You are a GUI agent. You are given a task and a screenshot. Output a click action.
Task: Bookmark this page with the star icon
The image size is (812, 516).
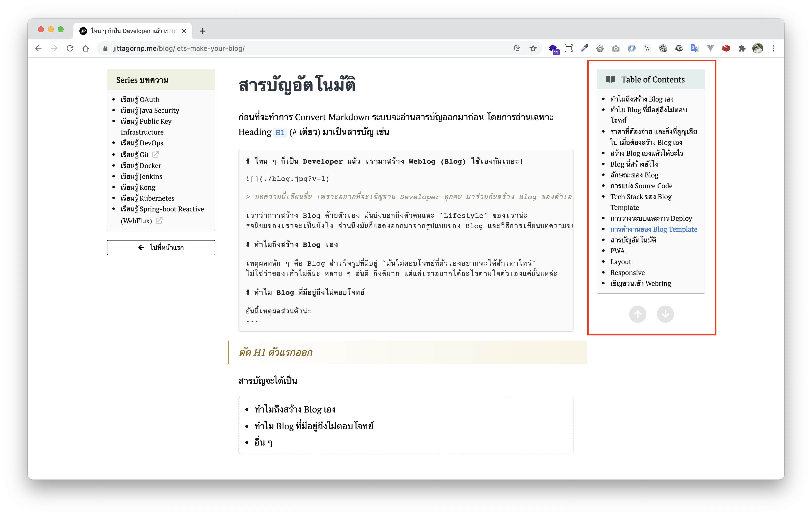coord(533,49)
